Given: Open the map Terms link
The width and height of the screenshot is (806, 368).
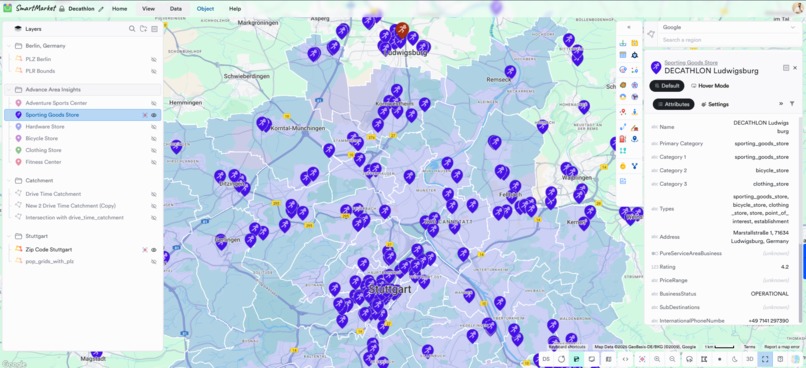Looking at the screenshot, I should [x=749, y=347].
